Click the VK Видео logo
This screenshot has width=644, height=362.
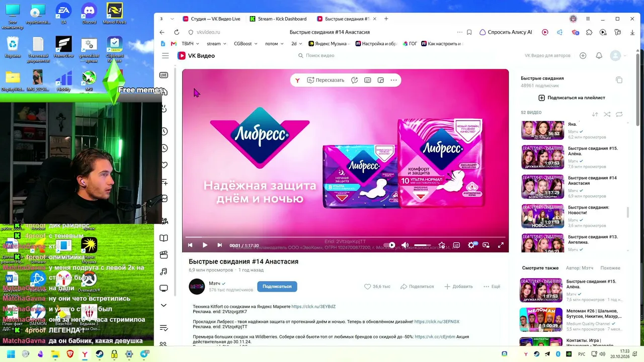pos(196,56)
